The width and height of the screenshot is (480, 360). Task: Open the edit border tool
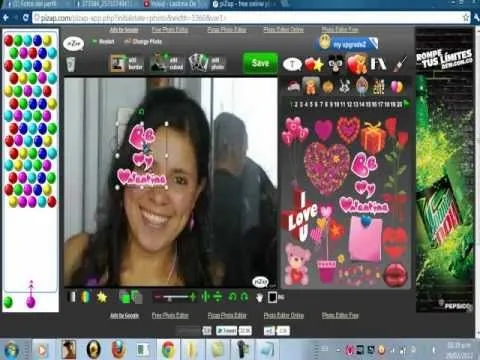[x=127, y=63]
